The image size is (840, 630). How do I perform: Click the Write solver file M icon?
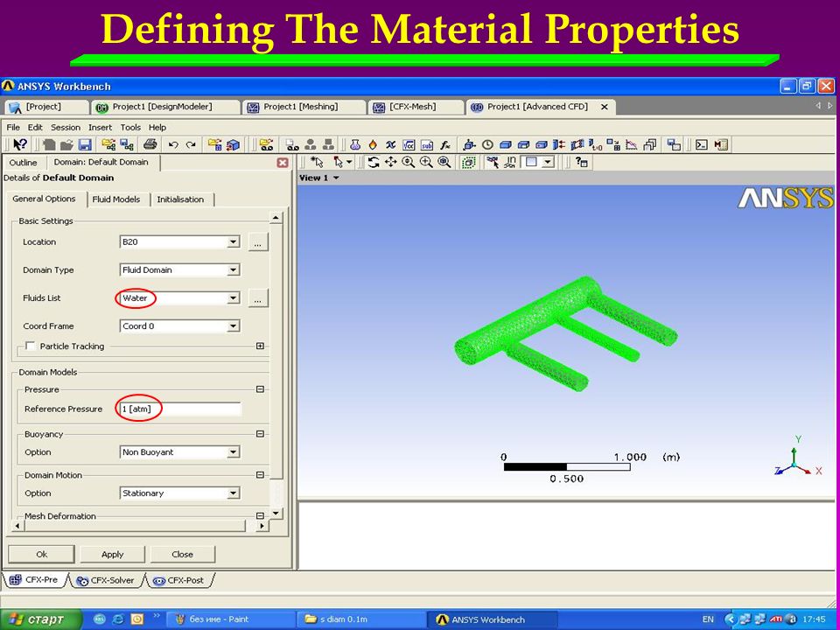point(721,144)
